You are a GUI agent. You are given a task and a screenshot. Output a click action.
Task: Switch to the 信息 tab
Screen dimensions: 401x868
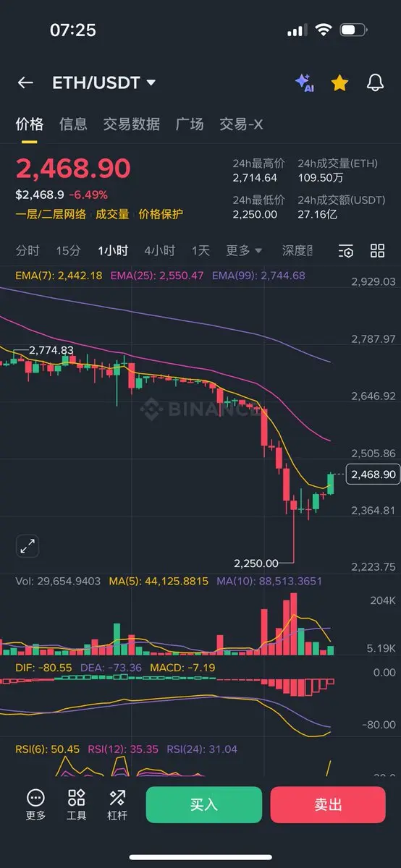(x=73, y=124)
